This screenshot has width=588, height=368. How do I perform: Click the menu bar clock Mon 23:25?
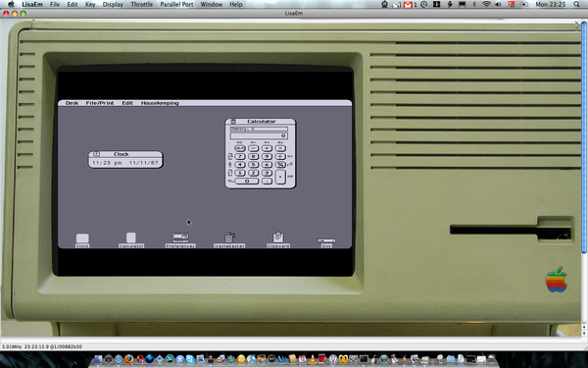pos(550,5)
